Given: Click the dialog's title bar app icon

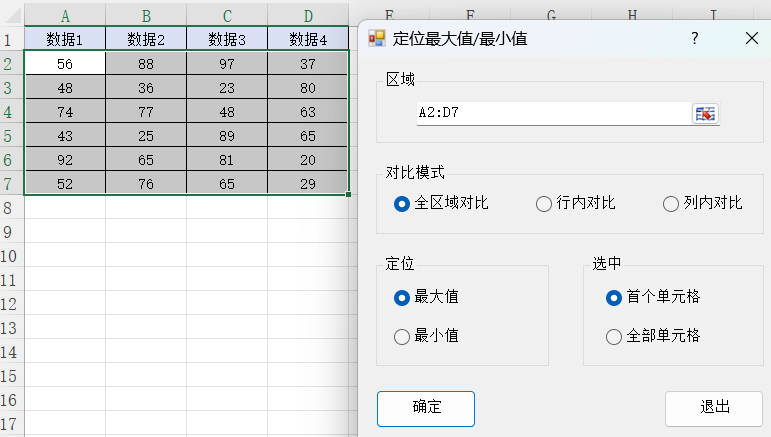Looking at the screenshot, I should (377, 38).
